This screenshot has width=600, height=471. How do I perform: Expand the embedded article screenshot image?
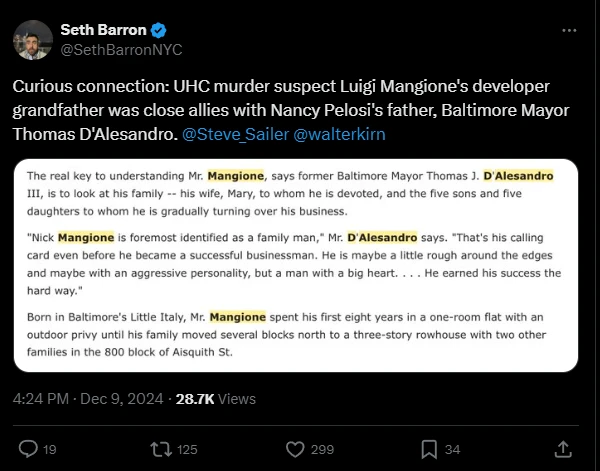coord(299,265)
